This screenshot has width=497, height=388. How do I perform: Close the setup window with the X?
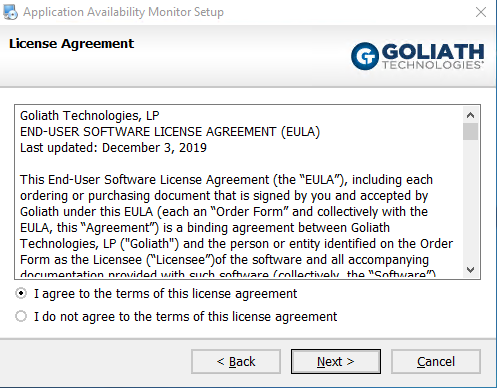481,12
